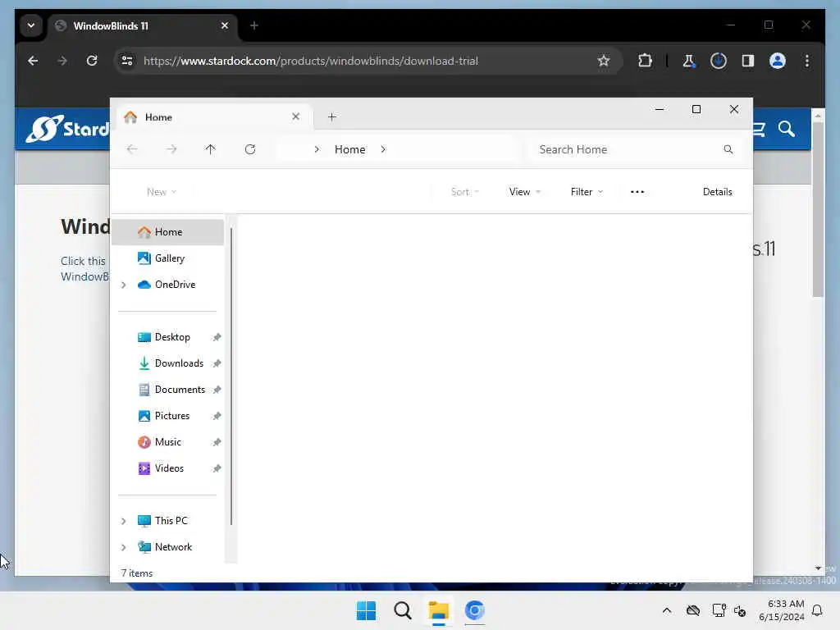The height and width of the screenshot is (630, 840).
Task: Expand the This PC tree node
Action: [x=123, y=521]
